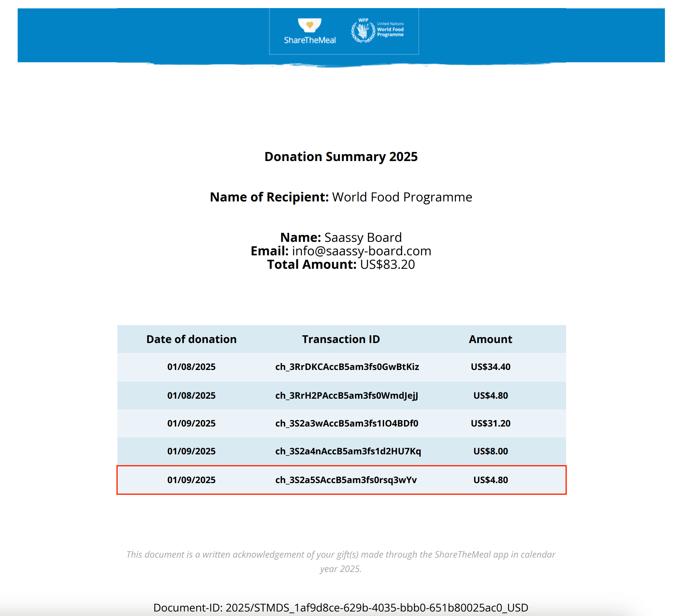Select the 'Donation Summary 2025' heading

point(341,157)
